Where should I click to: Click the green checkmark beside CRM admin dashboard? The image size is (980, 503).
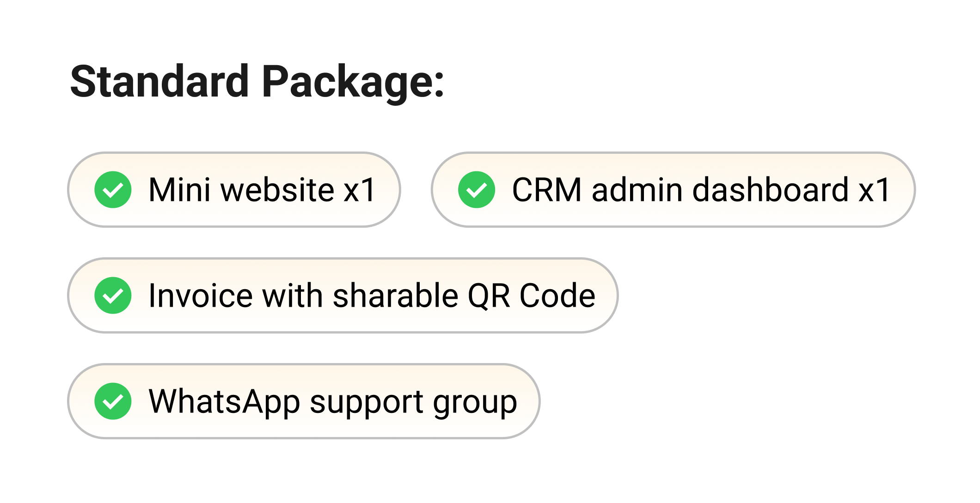click(x=477, y=190)
